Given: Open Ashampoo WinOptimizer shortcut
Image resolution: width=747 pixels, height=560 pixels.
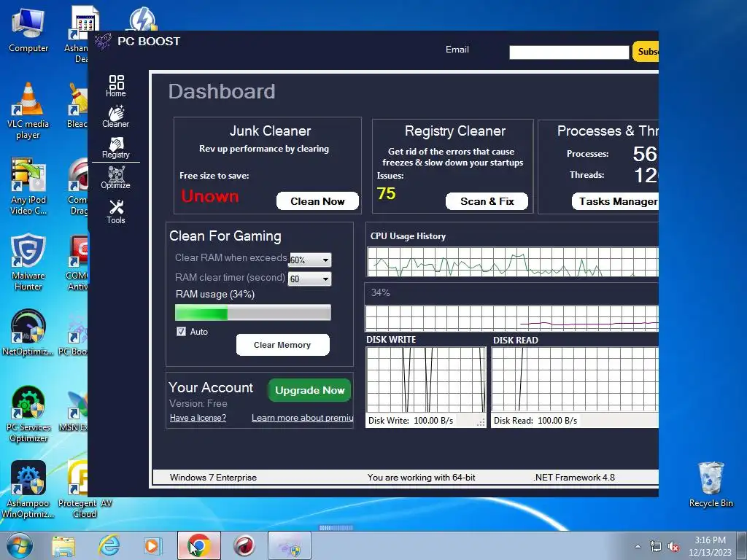Looking at the screenshot, I should pyautogui.click(x=28, y=489).
